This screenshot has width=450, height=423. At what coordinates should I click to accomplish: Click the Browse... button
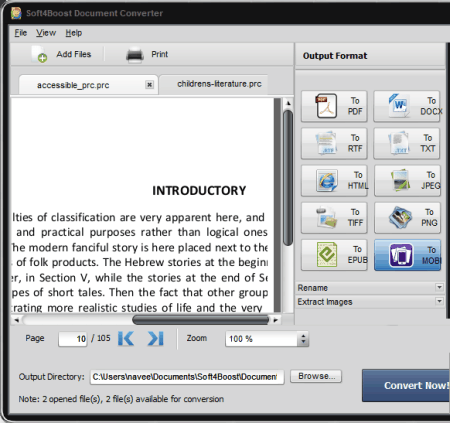316,376
